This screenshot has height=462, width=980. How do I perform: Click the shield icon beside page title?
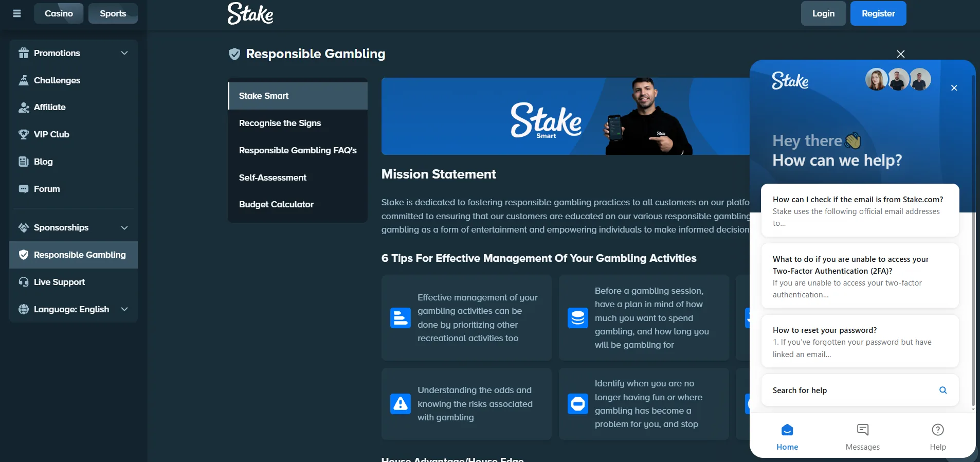pyautogui.click(x=234, y=54)
